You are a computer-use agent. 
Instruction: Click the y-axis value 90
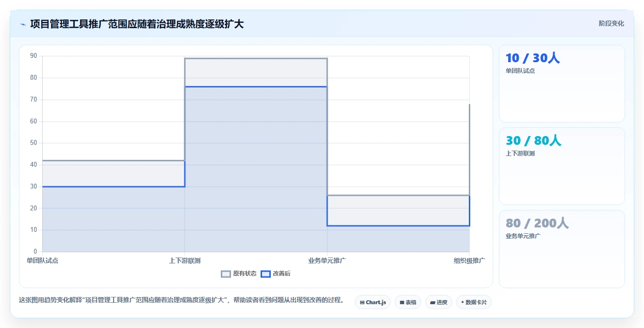click(33, 56)
